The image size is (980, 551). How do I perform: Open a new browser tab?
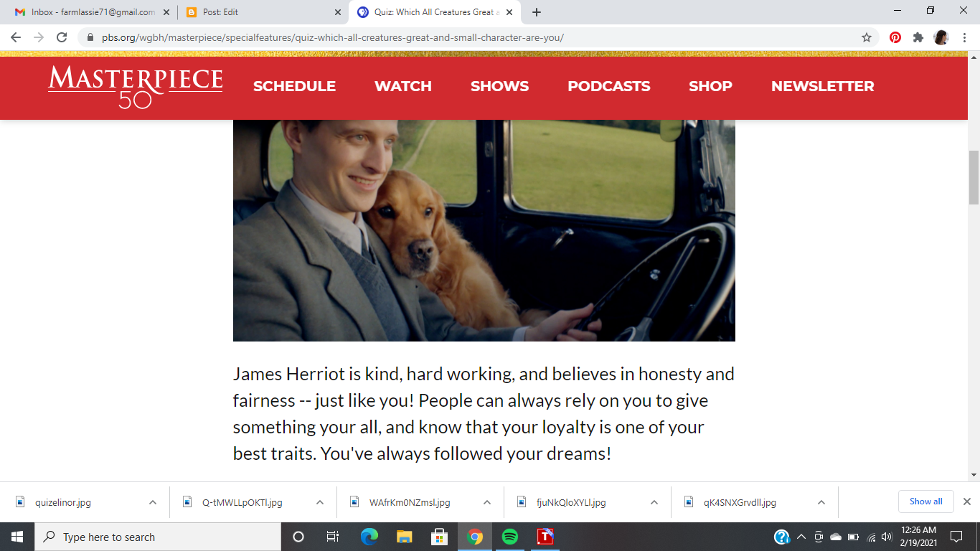click(537, 12)
